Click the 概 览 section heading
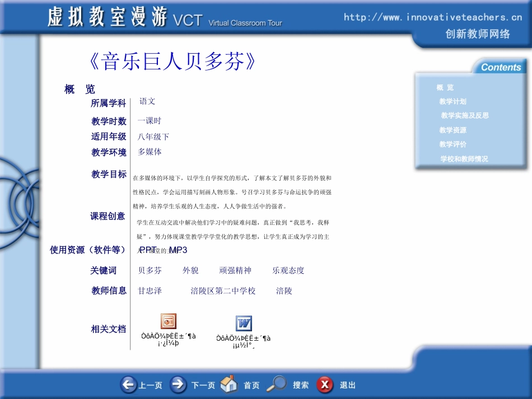 pyautogui.click(x=80, y=89)
